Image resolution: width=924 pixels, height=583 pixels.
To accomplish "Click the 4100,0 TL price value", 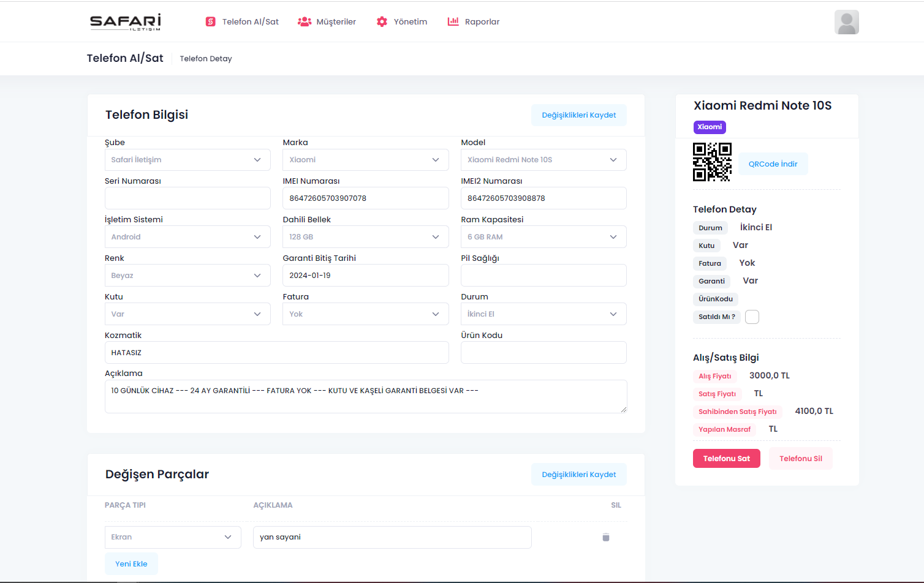I will coord(814,412).
